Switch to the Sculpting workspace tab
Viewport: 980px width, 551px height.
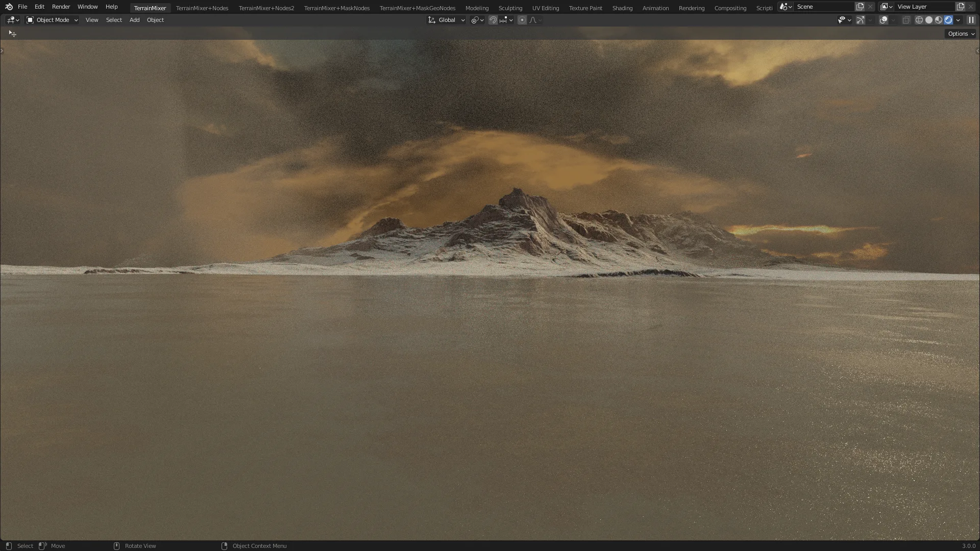[x=510, y=8]
